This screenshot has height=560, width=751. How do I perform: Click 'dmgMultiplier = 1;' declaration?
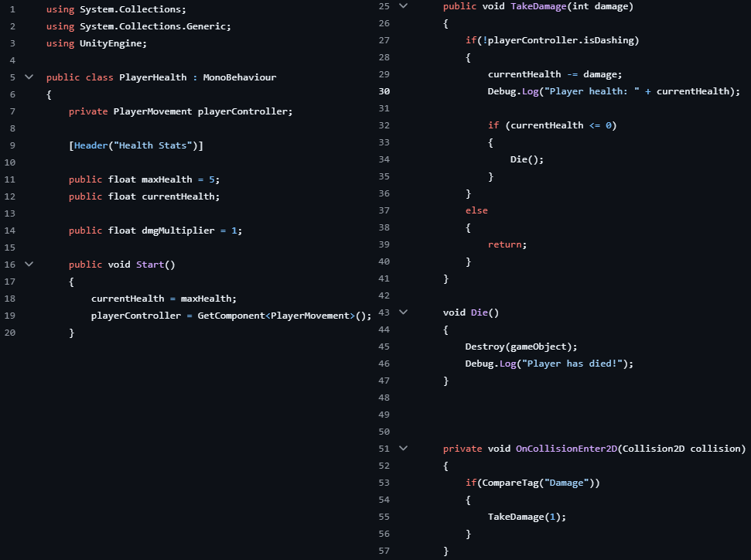tap(192, 230)
